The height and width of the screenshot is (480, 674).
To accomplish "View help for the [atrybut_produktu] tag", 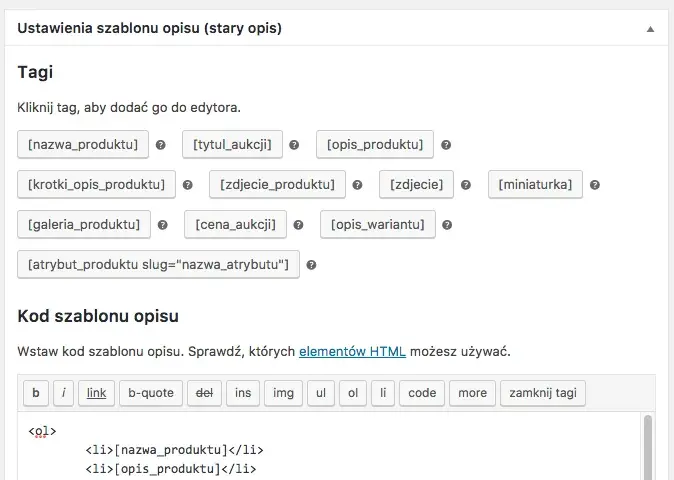I will coord(311,265).
